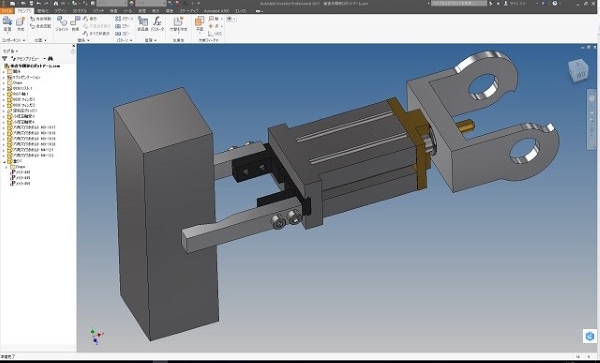Viewport: 600px width, 363px height.
Task: Switch to the 3D Model ribbon tab
Action: [80, 11]
